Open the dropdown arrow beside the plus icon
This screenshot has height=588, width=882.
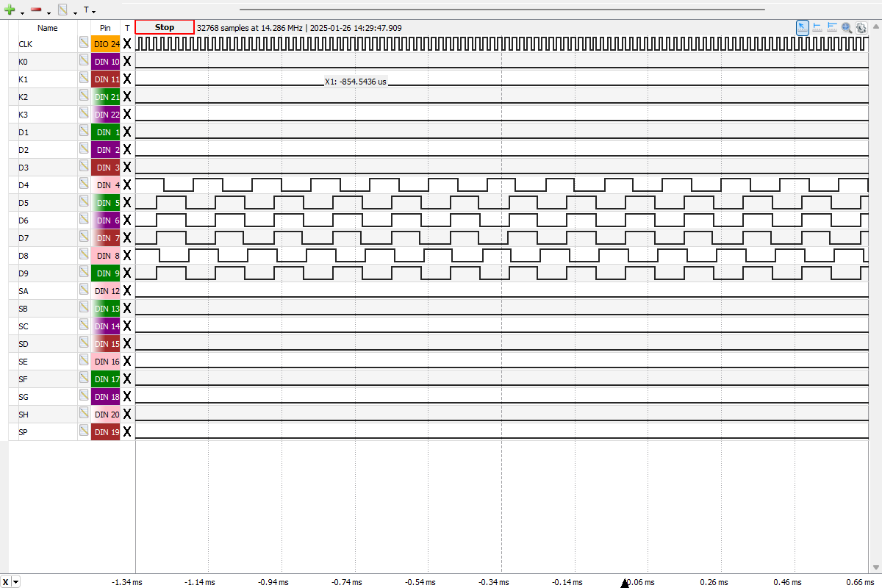(22, 12)
